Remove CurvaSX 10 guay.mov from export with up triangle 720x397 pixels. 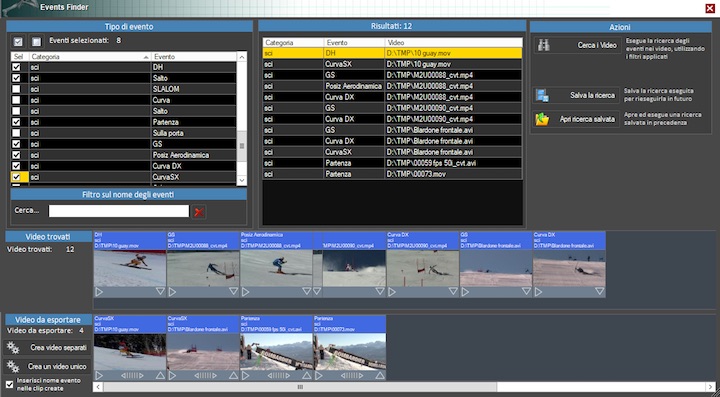tap(160, 375)
